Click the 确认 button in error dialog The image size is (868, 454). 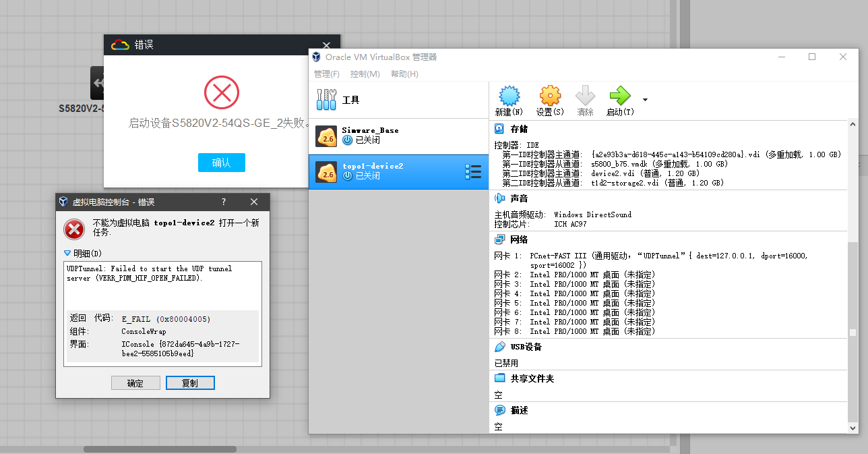(222, 163)
